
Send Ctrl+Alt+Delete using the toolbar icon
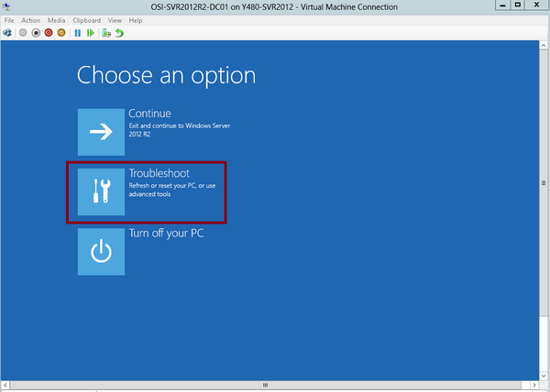click(8, 32)
